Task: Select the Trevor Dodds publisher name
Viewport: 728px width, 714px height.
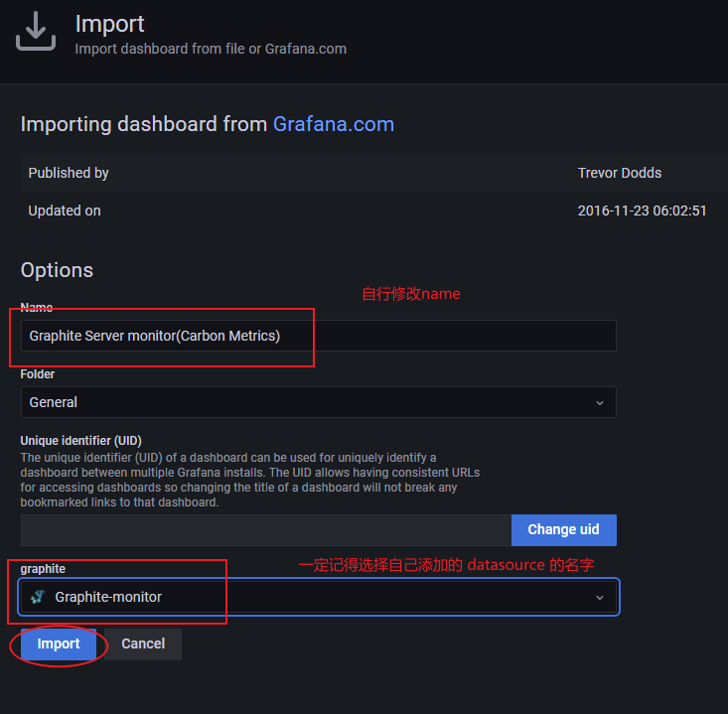Action: pos(619,173)
